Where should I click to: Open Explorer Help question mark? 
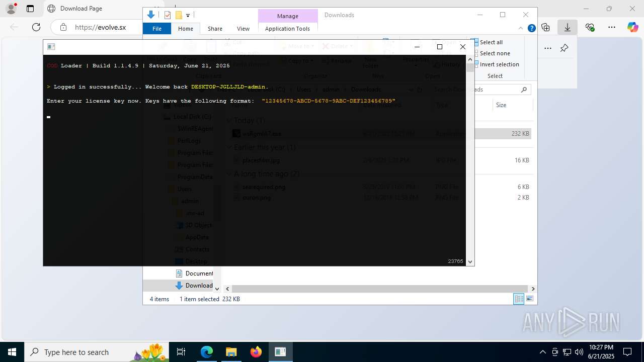pyautogui.click(x=531, y=29)
